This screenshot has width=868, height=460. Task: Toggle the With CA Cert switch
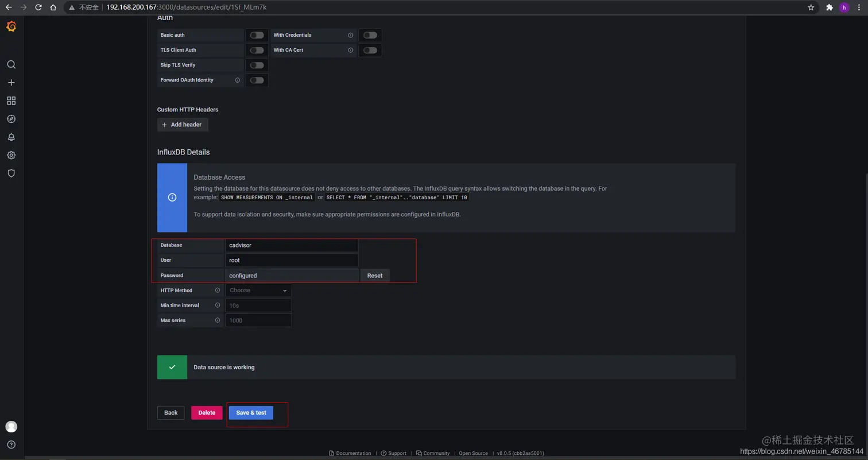(x=370, y=50)
